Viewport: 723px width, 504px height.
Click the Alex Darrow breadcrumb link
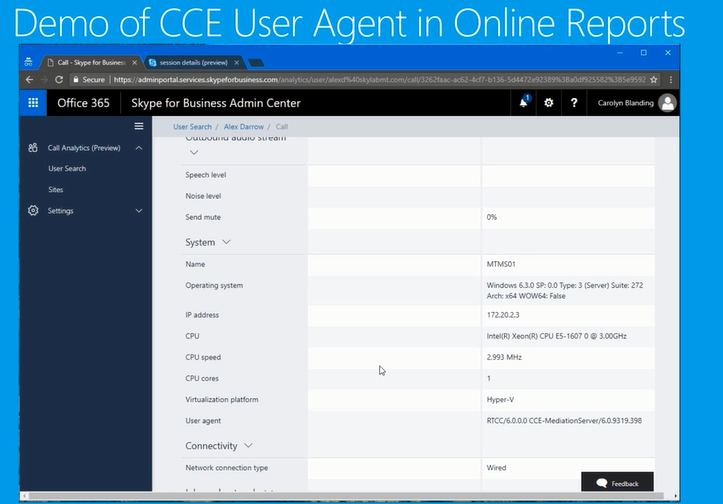click(x=244, y=127)
